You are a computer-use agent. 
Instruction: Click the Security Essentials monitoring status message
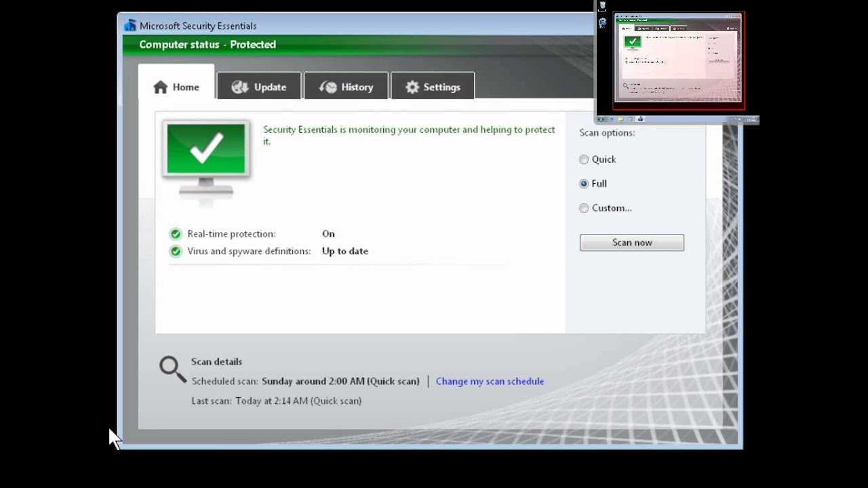point(408,130)
